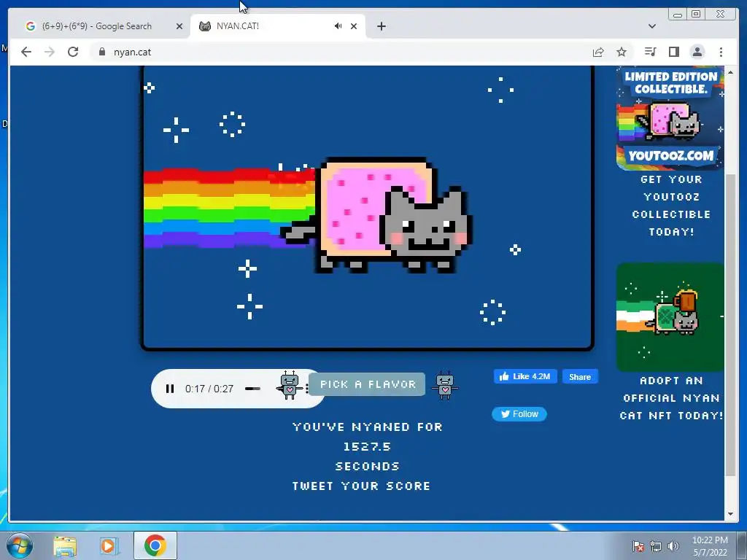
Task: Open the system volume tray icon
Action: tap(673, 546)
